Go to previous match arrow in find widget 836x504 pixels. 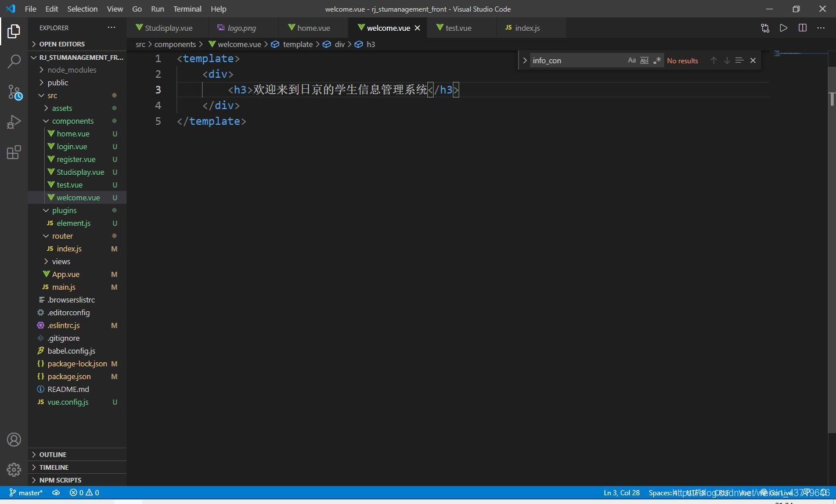[714, 60]
